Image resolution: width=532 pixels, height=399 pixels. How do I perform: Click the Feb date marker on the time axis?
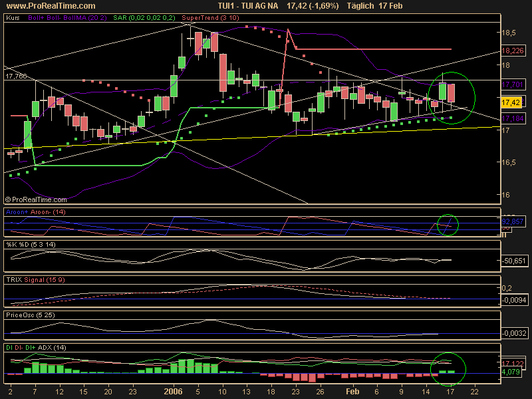coord(352,392)
